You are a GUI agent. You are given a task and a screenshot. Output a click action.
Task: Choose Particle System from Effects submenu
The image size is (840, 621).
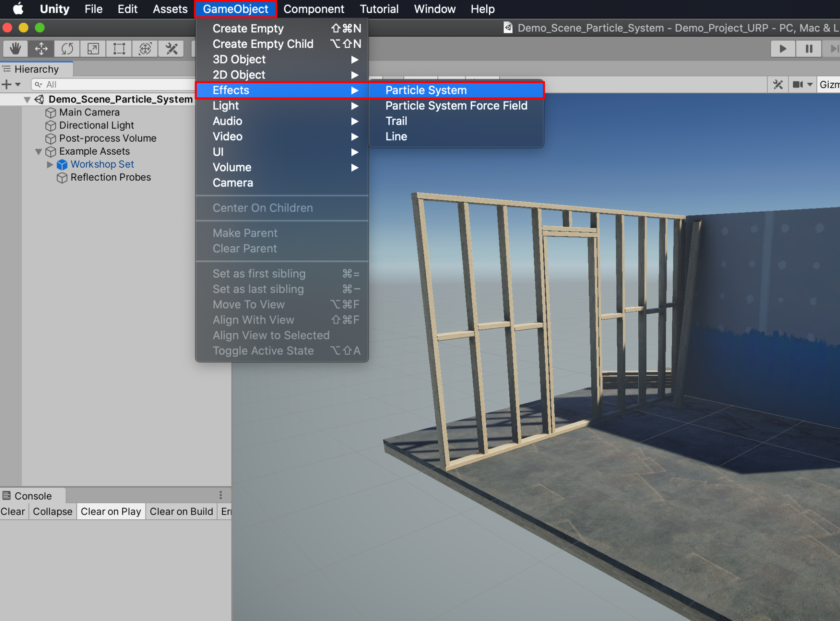point(426,90)
